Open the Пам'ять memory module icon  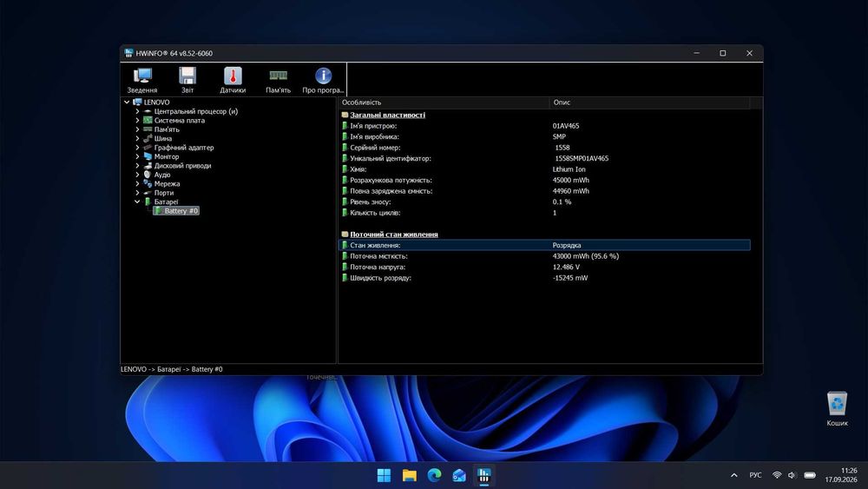(x=278, y=80)
